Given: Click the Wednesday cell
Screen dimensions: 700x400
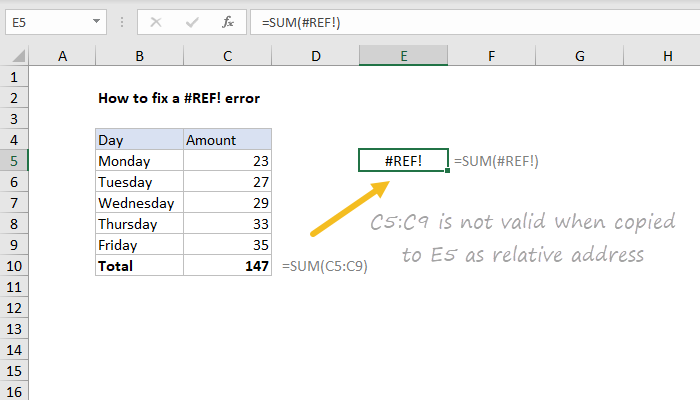Looking at the screenshot, I should coord(139,203).
